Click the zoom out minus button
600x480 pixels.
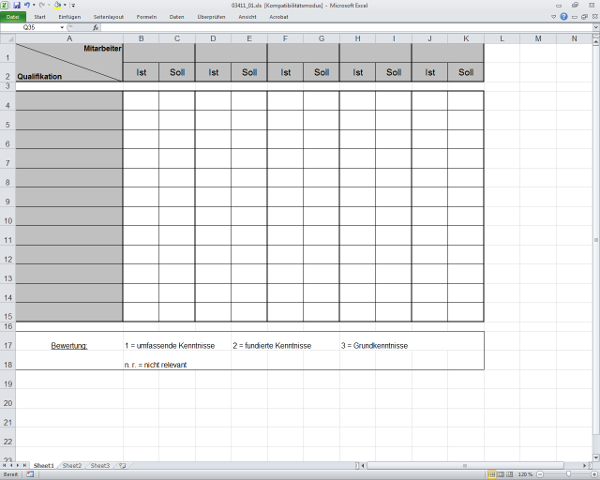[x=539, y=474]
